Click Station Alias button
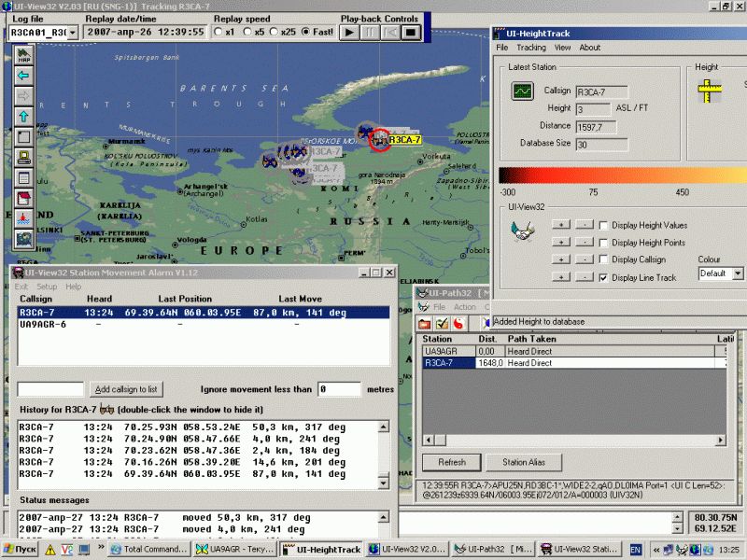This screenshot has width=747, height=560. [x=524, y=462]
